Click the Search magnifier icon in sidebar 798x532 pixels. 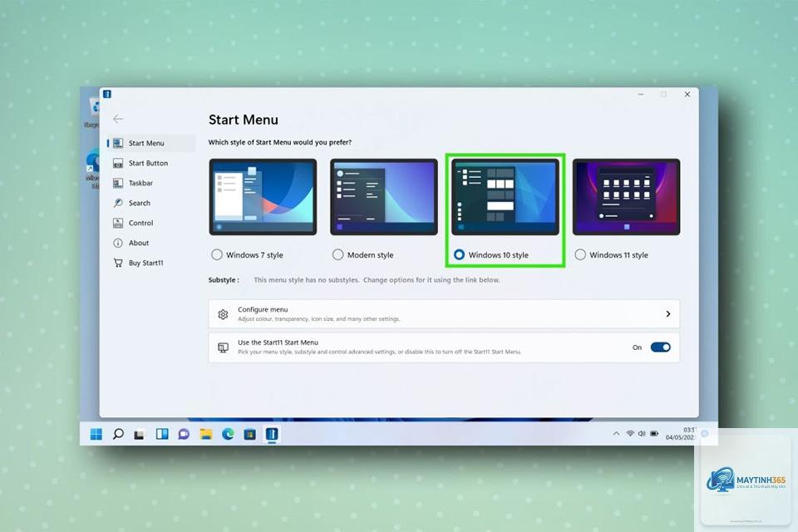click(x=118, y=203)
